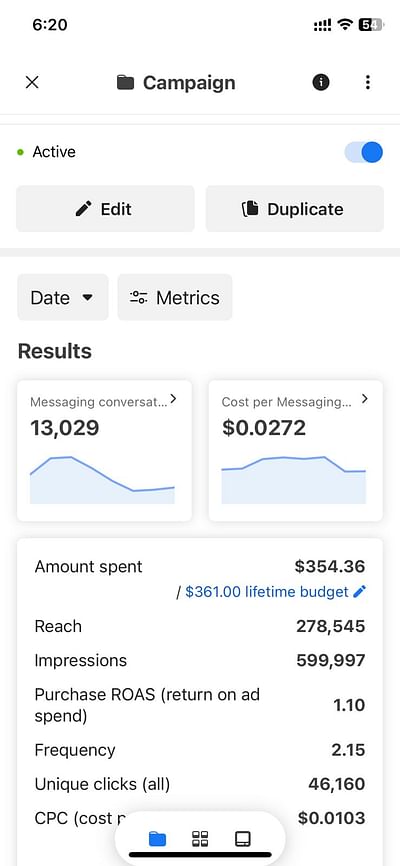Image resolution: width=400 pixels, height=866 pixels.
Task: Tap the $0.0103 CPC value
Action: tap(331, 818)
